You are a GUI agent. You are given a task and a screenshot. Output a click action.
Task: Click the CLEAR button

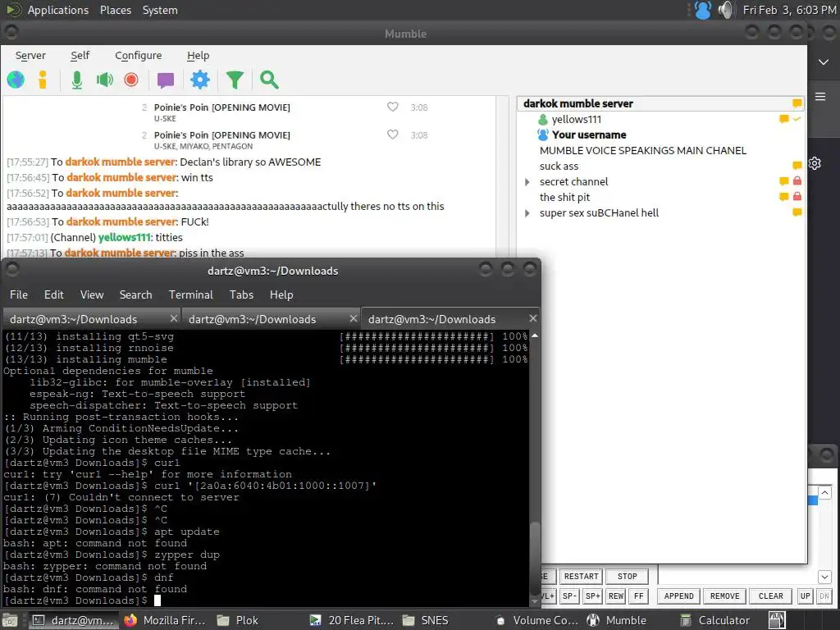(771, 596)
